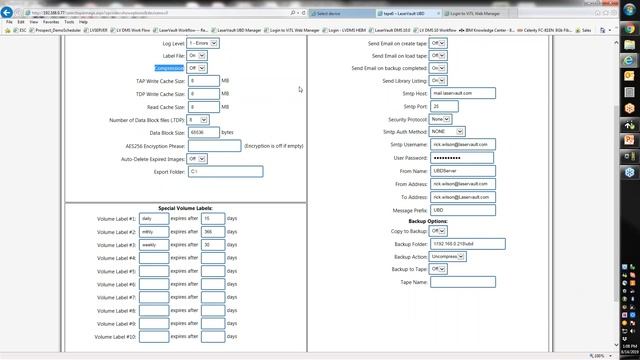
Task: Open the Edit menu
Action: (21, 22)
